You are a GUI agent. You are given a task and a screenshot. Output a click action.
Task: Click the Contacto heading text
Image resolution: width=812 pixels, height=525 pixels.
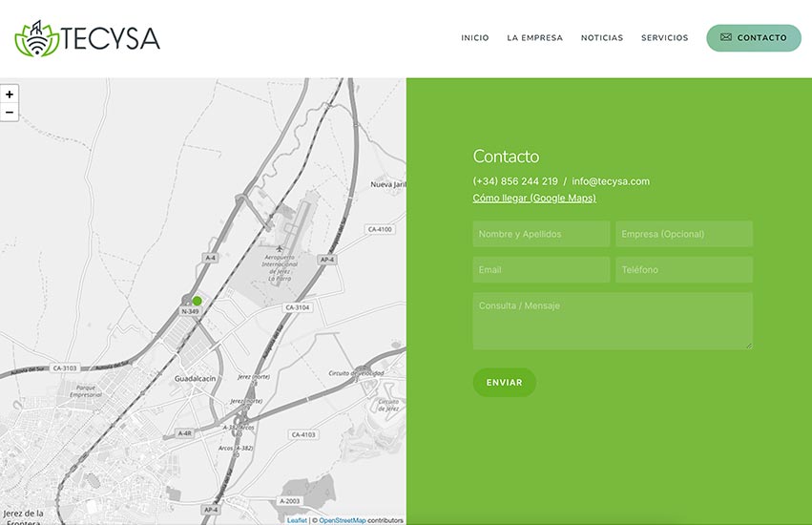[506, 157]
